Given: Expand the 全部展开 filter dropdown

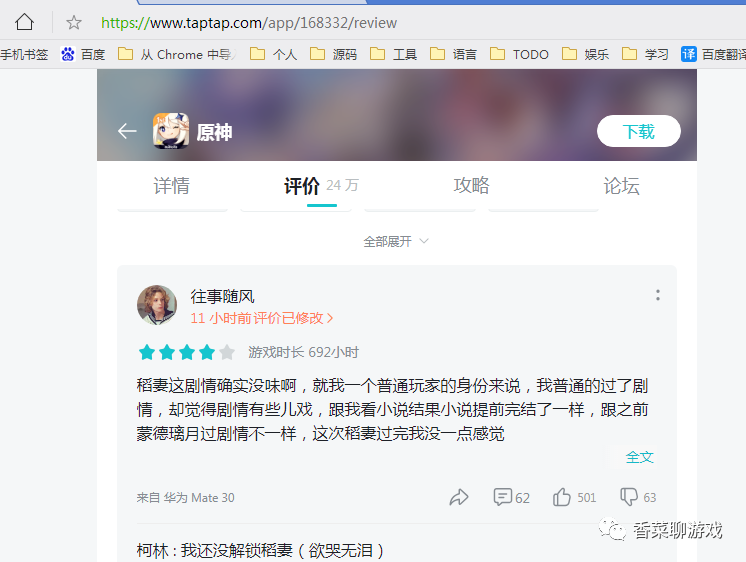Looking at the screenshot, I should point(396,242).
